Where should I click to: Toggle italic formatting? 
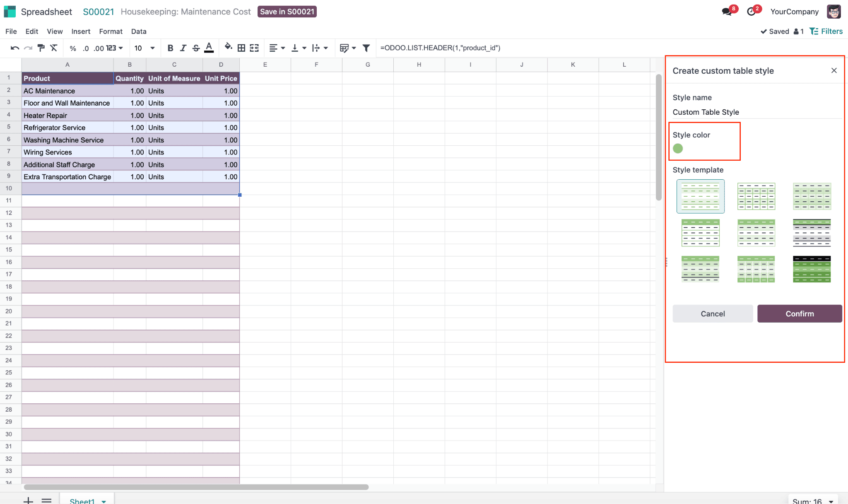183,48
